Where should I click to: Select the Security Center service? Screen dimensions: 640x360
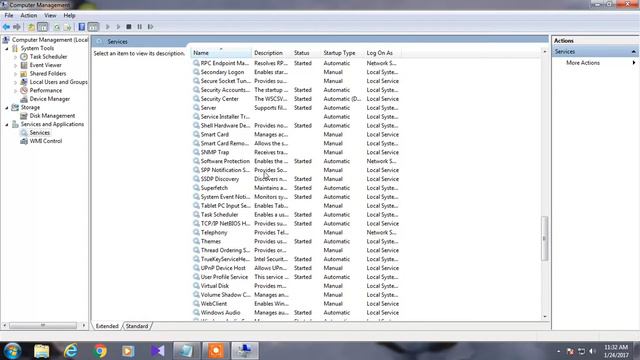coord(296,99)
